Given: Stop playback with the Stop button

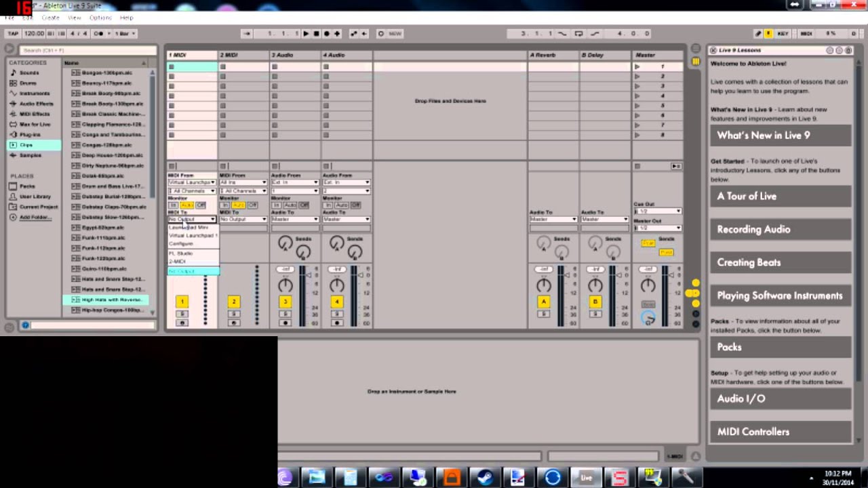Looking at the screenshot, I should (x=316, y=33).
